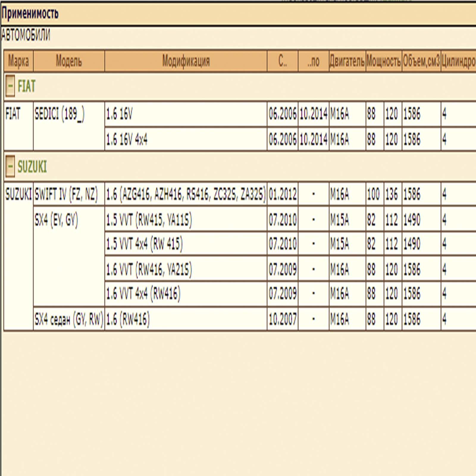Select the green SUZUKI group heading

coord(32,167)
